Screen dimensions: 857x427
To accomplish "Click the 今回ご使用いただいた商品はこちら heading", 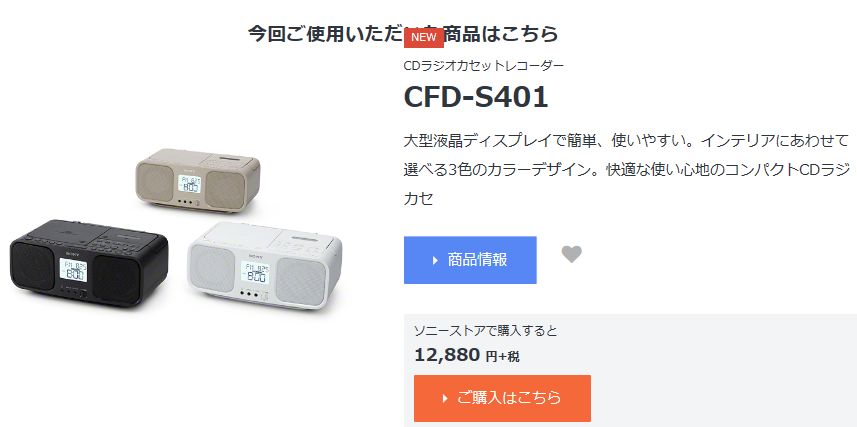I will pyautogui.click(x=403, y=33).
